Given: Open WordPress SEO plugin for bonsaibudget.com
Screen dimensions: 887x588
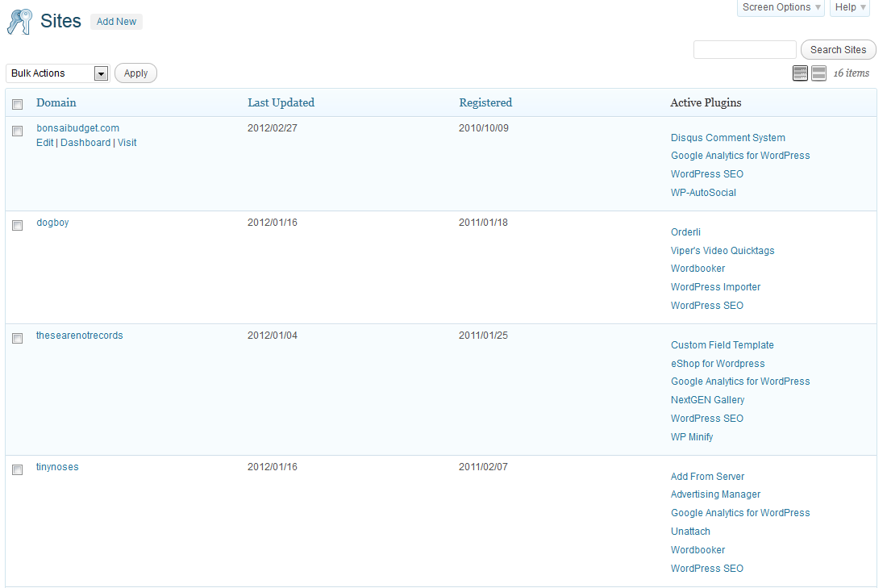Looking at the screenshot, I should click(x=707, y=173).
